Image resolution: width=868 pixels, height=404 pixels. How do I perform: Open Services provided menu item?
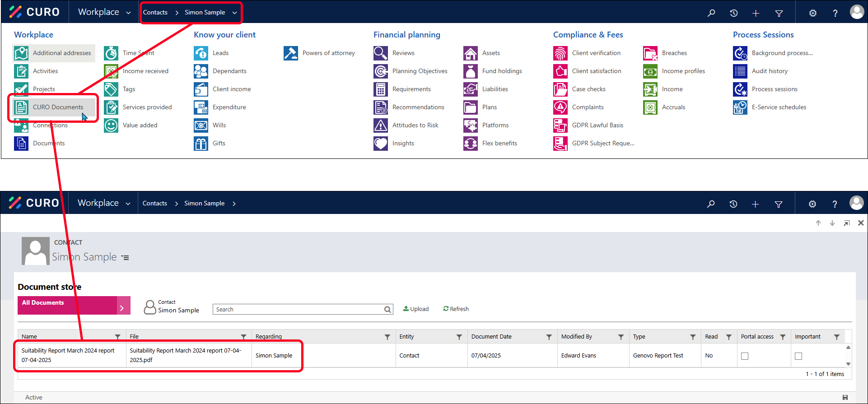coord(138,107)
